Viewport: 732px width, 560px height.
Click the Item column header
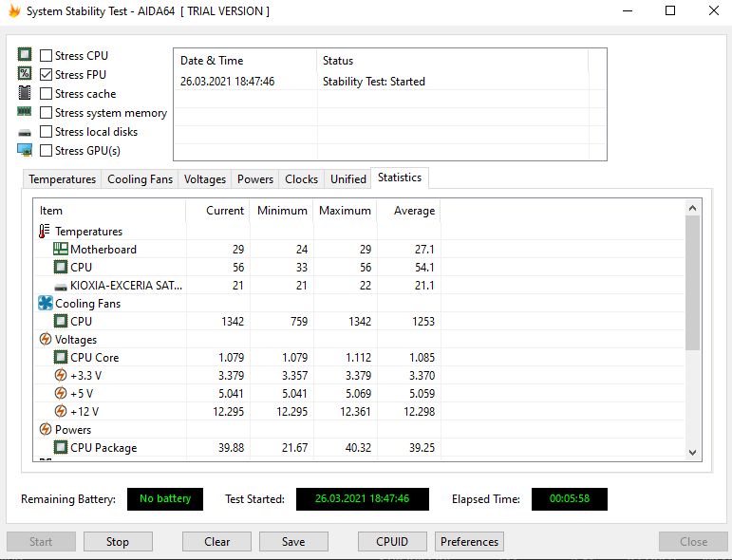click(109, 211)
